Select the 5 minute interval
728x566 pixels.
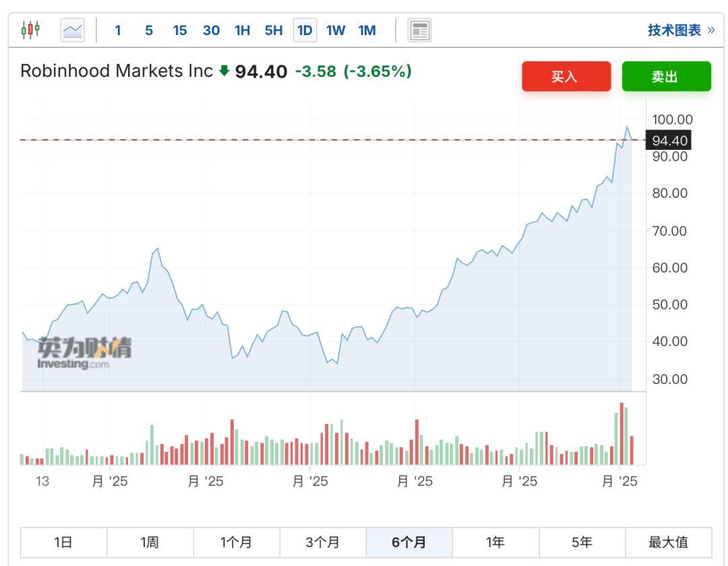click(x=149, y=30)
